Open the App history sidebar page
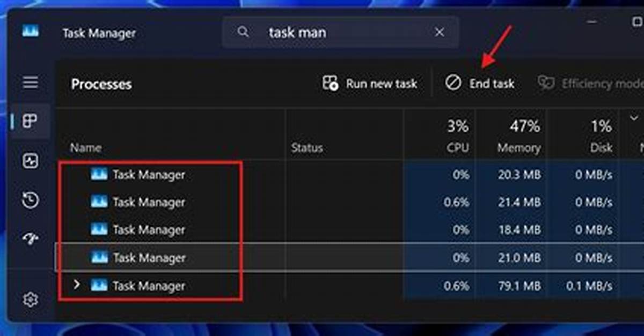The height and width of the screenshot is (336, 644). click(x=31, y=200)
